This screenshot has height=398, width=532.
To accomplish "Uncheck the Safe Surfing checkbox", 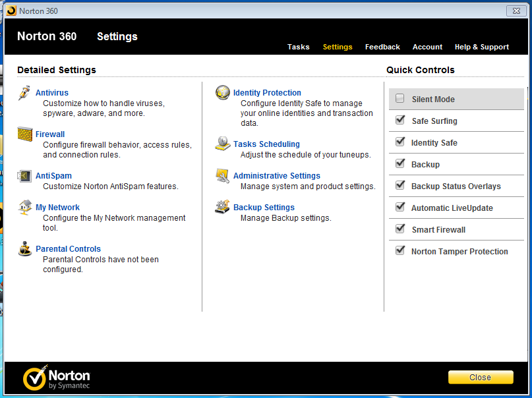I will pyautogui.click(x=400, y=120).
